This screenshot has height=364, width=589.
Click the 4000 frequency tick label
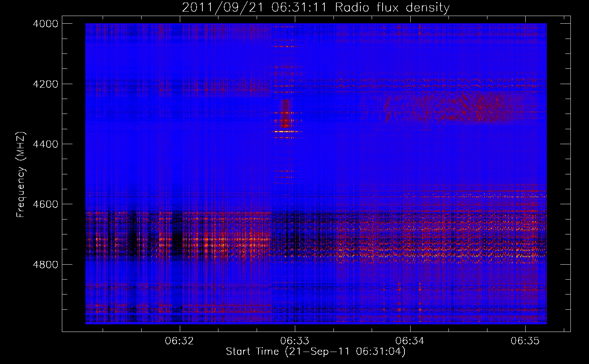[x=46, y=24]
